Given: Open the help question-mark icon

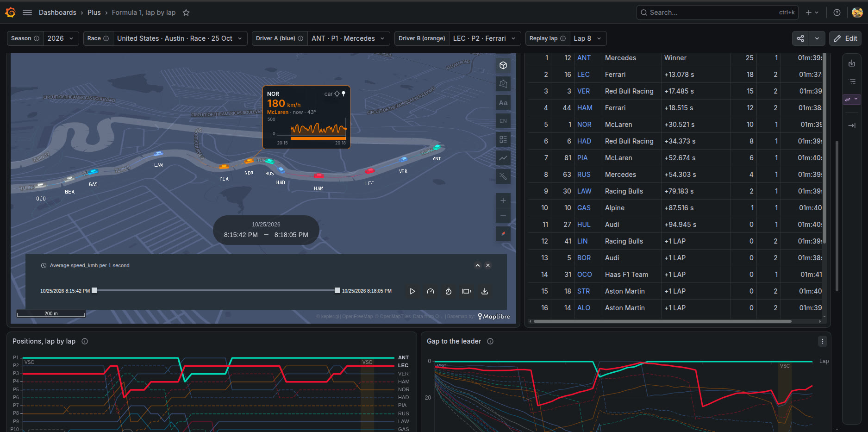Looking at the screenshot, I should (x=837, y=13).
